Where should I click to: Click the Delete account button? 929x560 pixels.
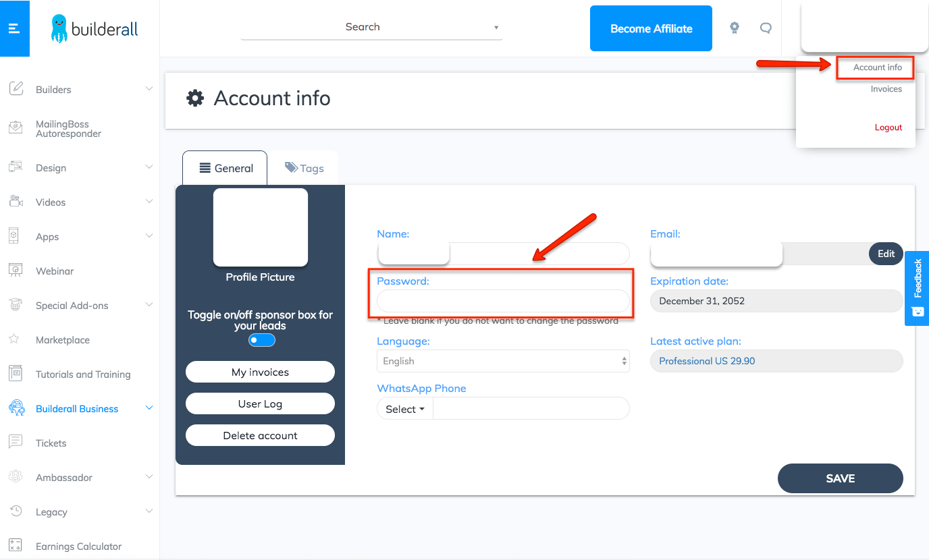(x=260, y=435)
